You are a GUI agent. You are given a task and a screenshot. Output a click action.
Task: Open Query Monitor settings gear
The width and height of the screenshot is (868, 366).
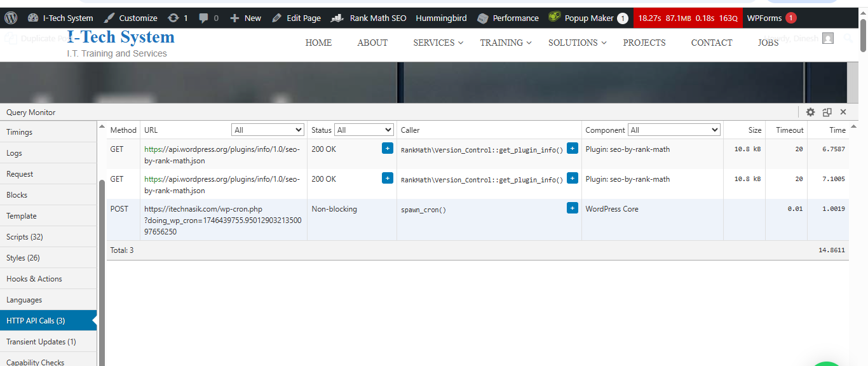click(x=810, y=112)
